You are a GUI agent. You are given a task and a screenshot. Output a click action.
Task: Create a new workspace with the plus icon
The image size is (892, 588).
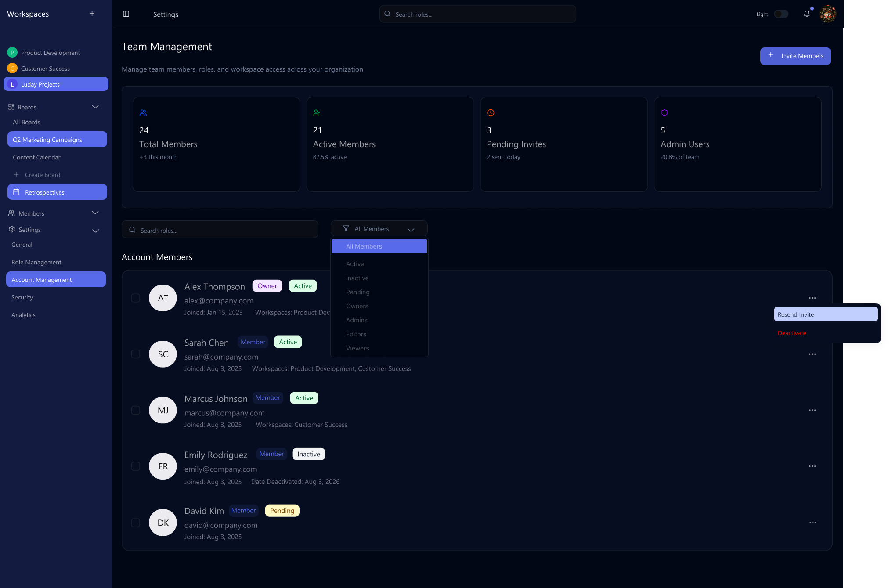[92, 14]
